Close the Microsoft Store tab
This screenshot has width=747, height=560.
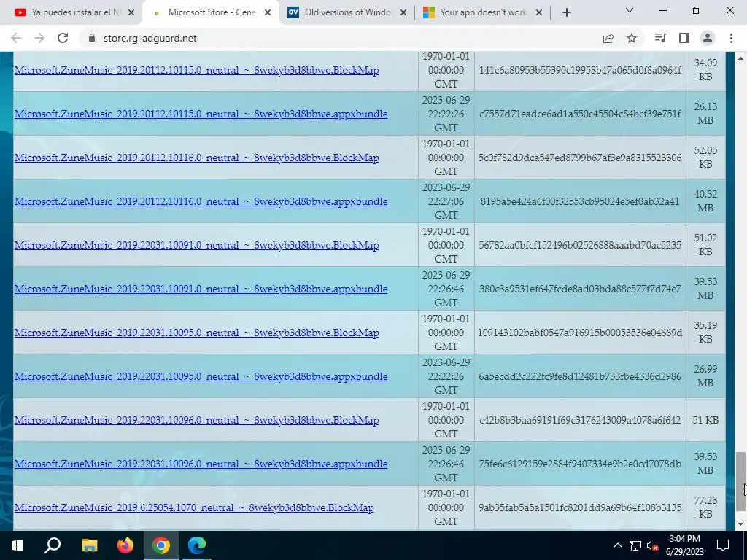tap(268, 13)
